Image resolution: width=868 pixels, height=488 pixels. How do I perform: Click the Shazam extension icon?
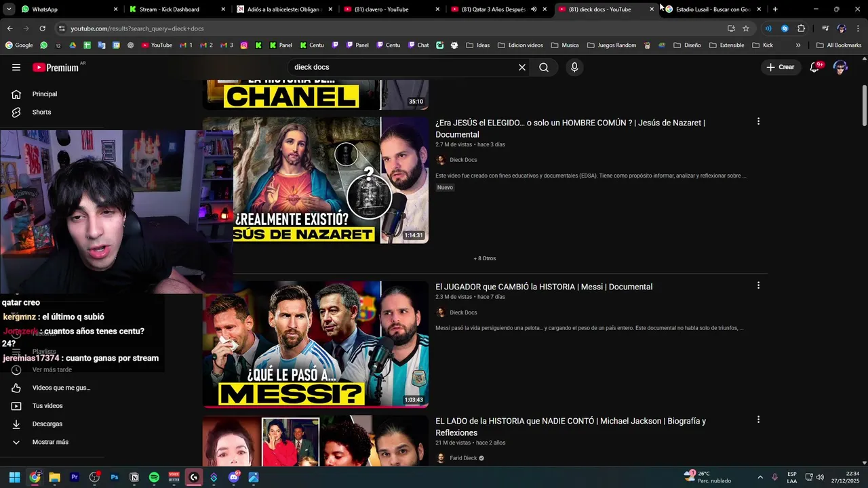(x=785, y=28)
